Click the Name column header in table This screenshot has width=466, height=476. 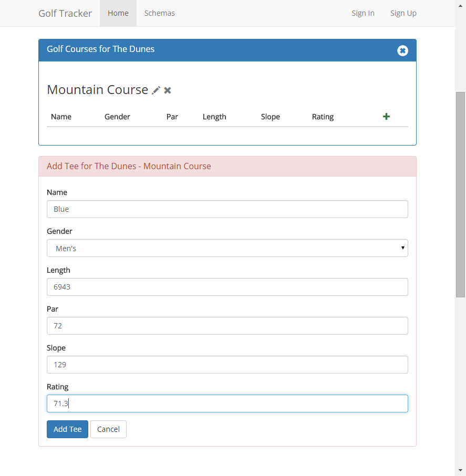click(x=61, y=117)
